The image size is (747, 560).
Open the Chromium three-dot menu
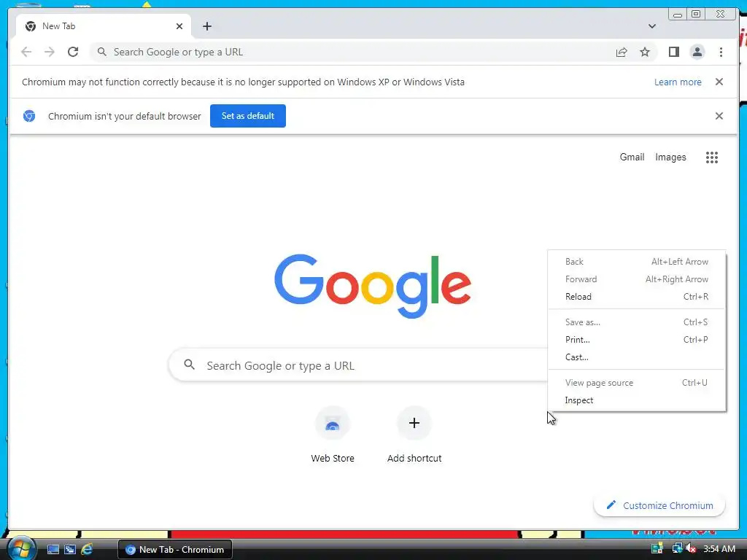pos(721,52)
